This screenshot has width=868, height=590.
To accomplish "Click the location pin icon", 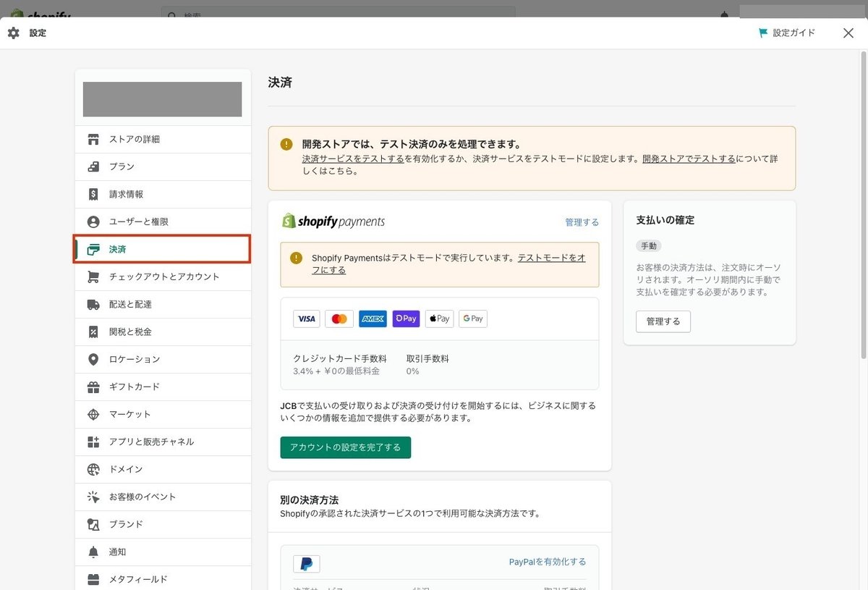I will click(93, 359).
